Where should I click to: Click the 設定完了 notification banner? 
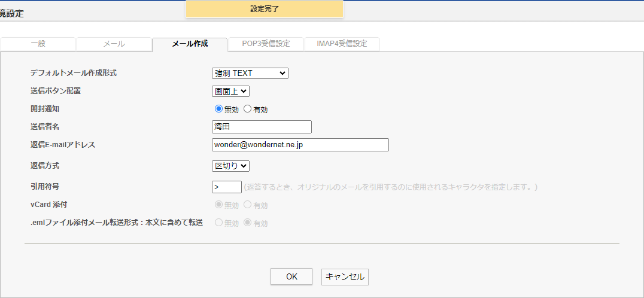point(265,9)
